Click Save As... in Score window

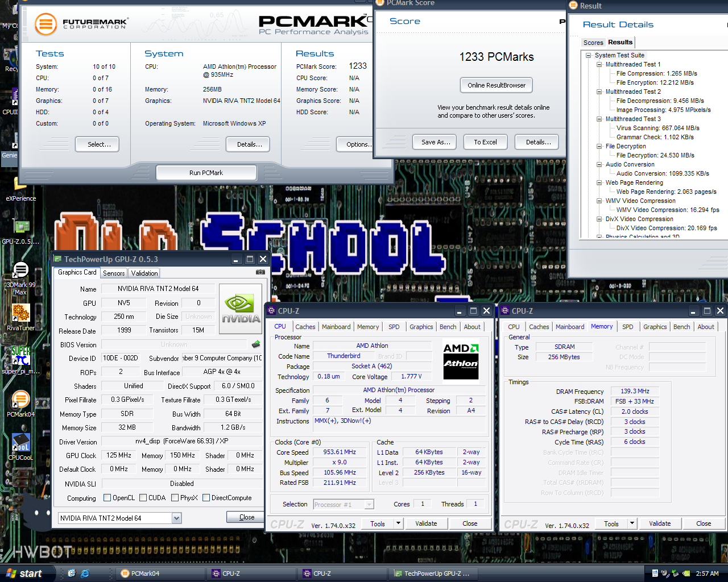click(435, 142)
